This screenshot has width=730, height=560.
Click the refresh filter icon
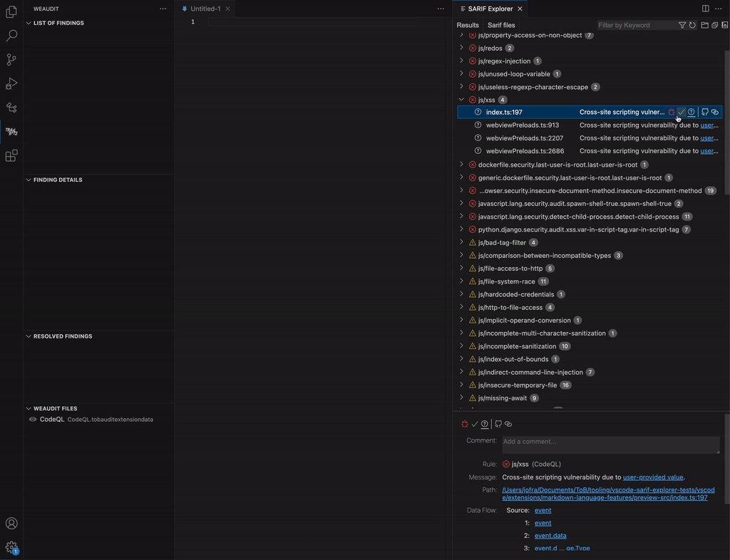[x=692, y=25]
